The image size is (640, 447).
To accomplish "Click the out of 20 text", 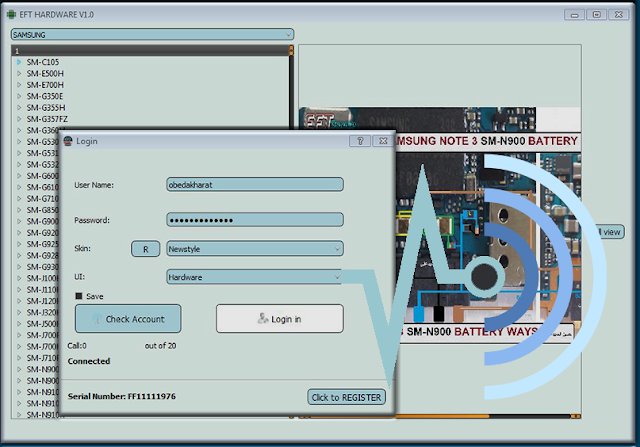I will tap(160, 346).
